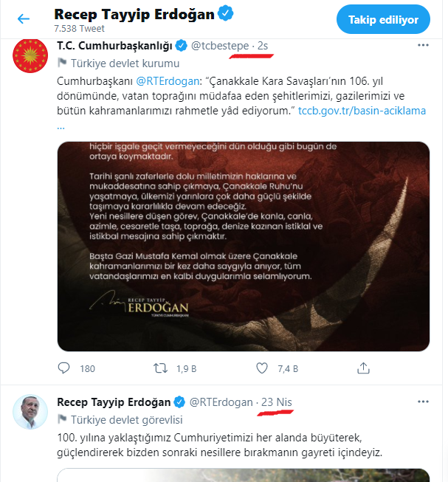Open more options for Erdoğan's 23 Nis tweet
Viewport: 448px width, 482px height.
423,402
